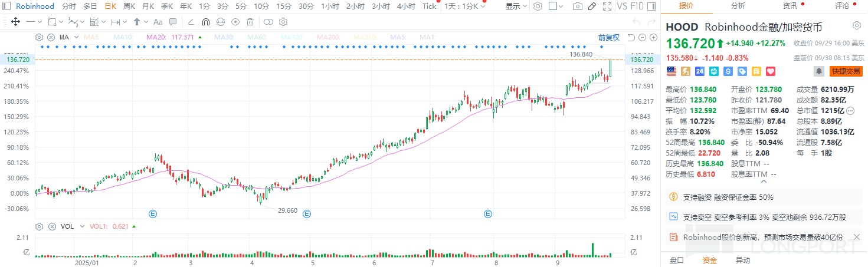Click the 快捷交易 quick trade button

pyautogui.click(x=846, y=71)
